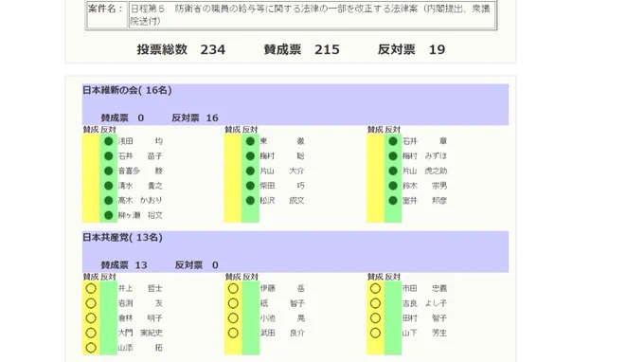Click the vote dot for 柳ヶ瀬 裕文
The height and width of the screenshot is (362, 644).
click(x=108, y=215)
